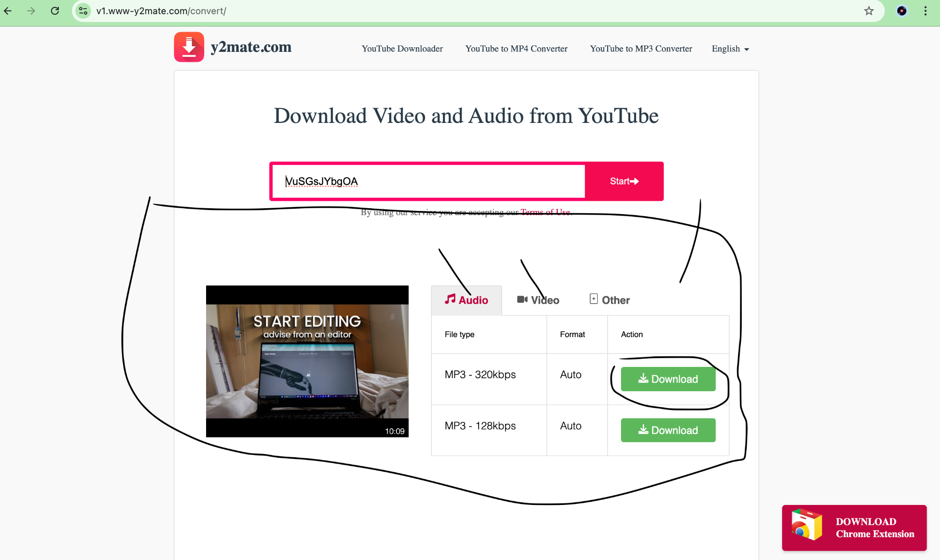940x560 pixels.
Task: Download the MP3 128kbps file
Action: [x=668, y=430]
